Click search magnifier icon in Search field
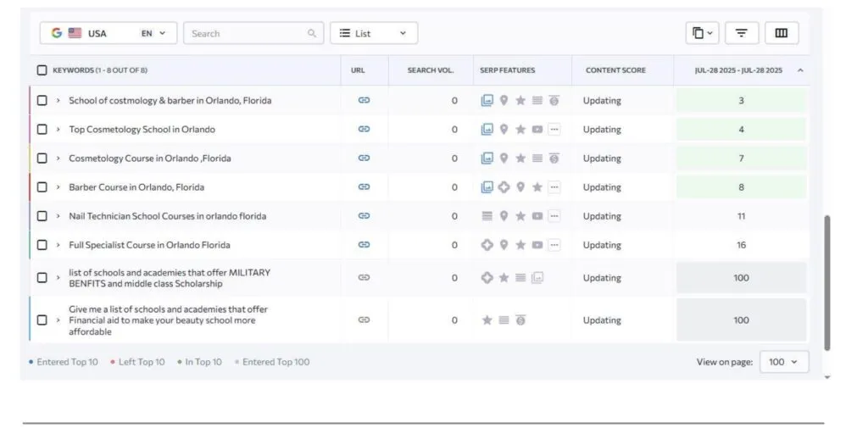 (x=312, y=33)
